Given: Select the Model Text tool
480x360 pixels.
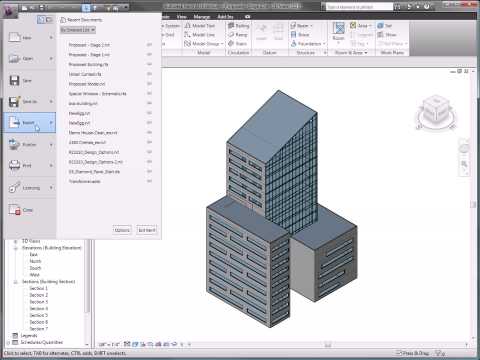Looking at the screenshot, I should [x=200, y=26].
